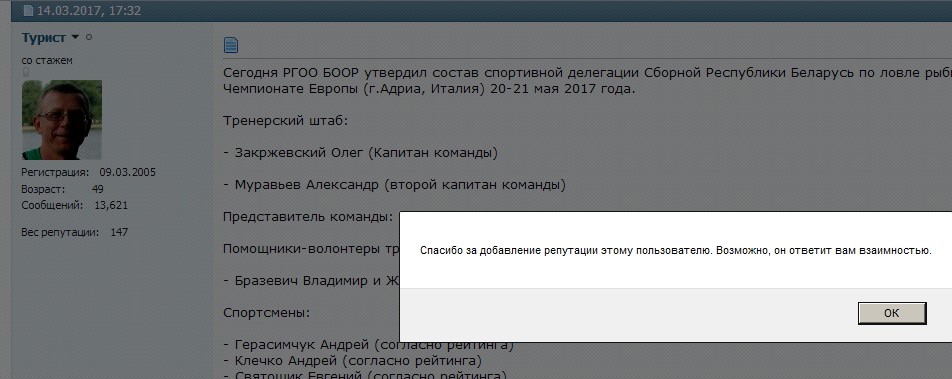Expand the dropdown arrow beside Турист

(x=75, y=38)
